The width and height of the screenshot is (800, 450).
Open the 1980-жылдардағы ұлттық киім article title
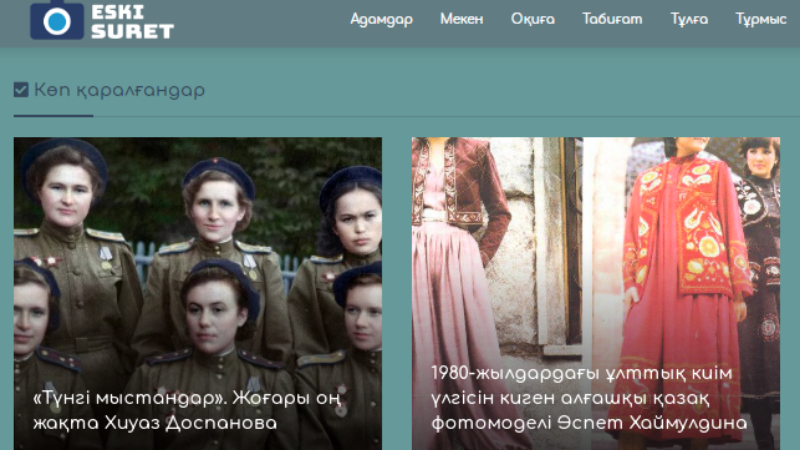[588, 398]
